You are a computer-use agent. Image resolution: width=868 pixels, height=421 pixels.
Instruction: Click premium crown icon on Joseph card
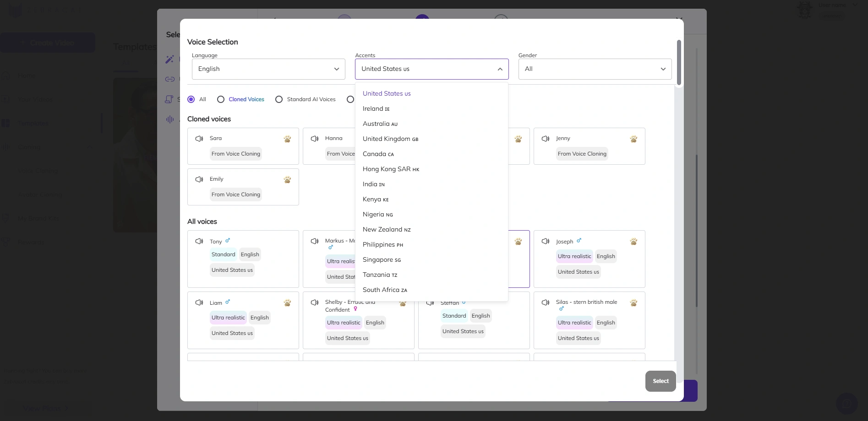coord(633,242)
